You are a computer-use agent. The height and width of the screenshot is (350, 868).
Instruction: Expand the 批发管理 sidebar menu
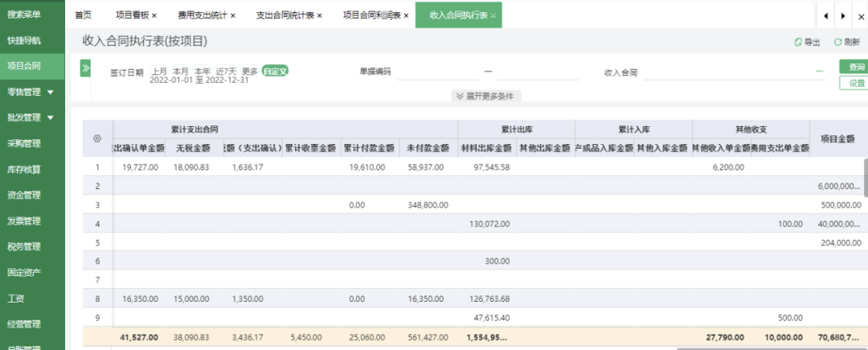click(x=51, y=117)
